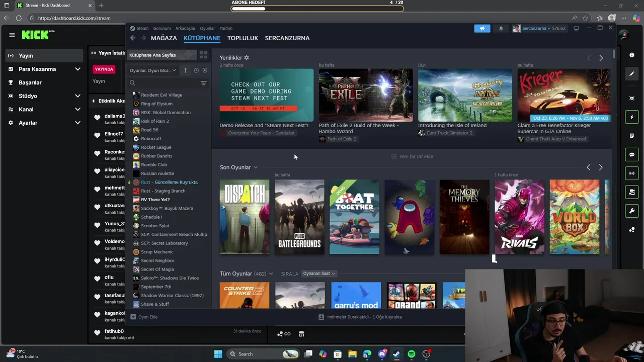Open File Explorer from the taskbar
The height and width of the screenshot is (362, 644).
pos(352,354)
